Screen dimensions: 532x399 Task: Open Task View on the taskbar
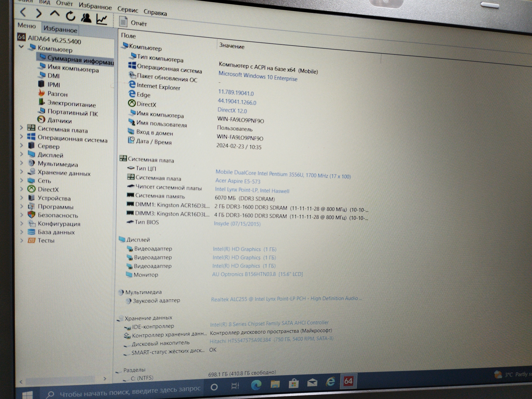(x=235, y=385)
